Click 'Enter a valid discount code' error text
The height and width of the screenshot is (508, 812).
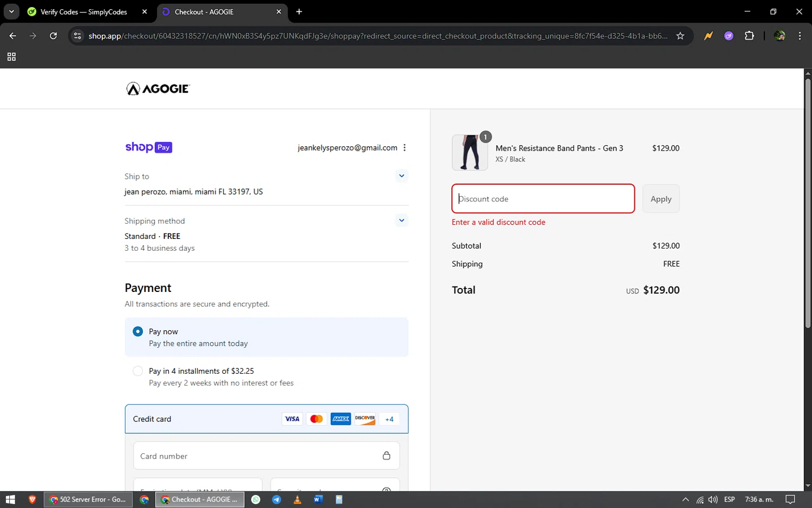click(499, 222)
